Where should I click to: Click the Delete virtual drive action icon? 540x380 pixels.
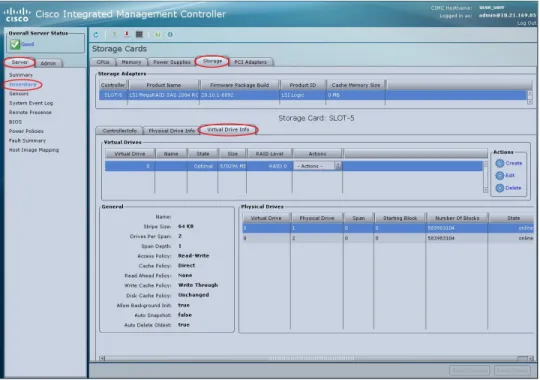[x=500, y=188]
